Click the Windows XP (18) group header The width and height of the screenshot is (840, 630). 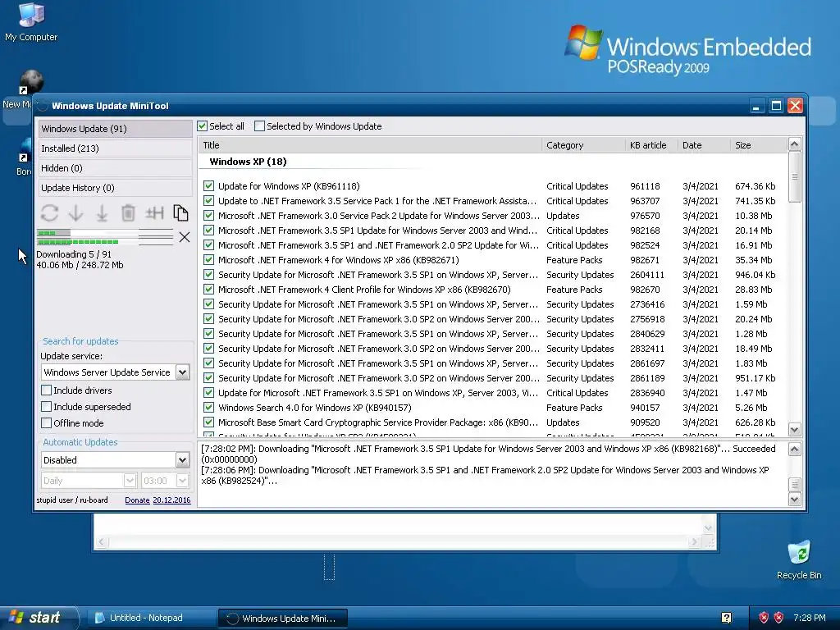(x=248, y=162)
